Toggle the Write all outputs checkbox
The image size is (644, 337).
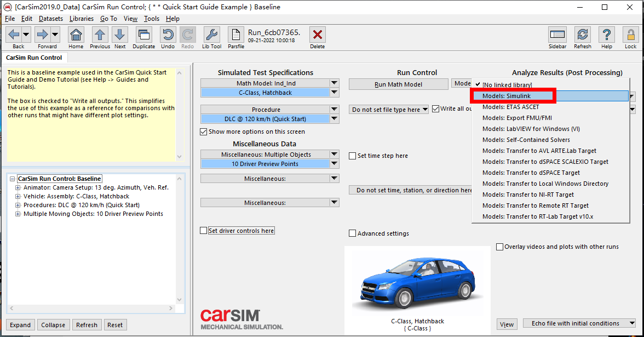436,109
